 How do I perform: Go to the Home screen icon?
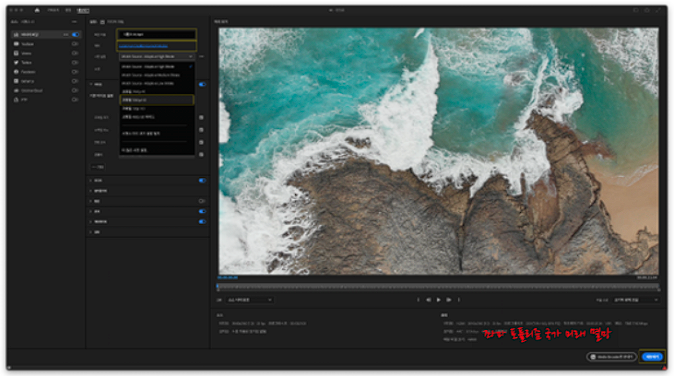pos(37,10)
